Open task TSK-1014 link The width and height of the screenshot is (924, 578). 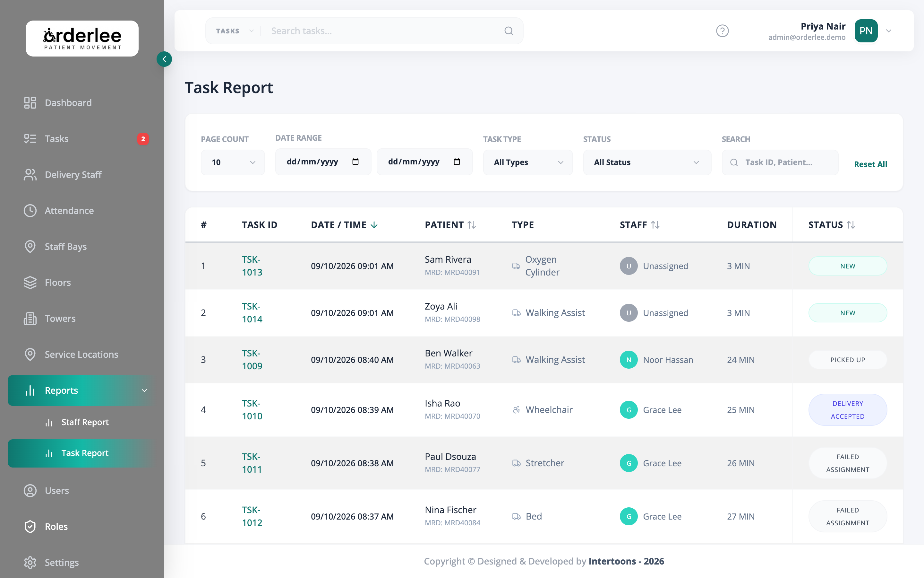point(252,313)
